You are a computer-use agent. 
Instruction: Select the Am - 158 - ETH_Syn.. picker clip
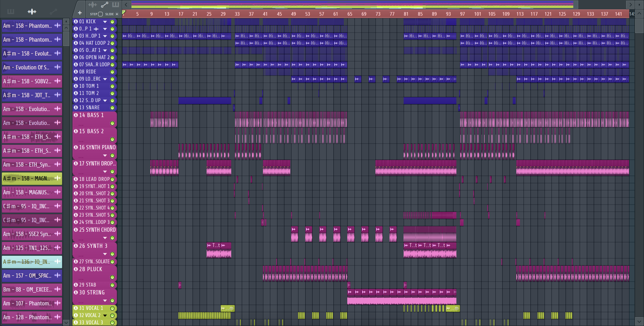click(x=32, y=165)
